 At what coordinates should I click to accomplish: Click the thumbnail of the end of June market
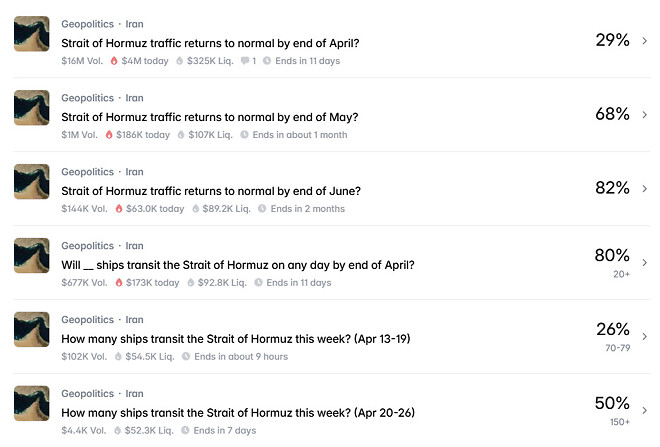click(x=32, y=182)
